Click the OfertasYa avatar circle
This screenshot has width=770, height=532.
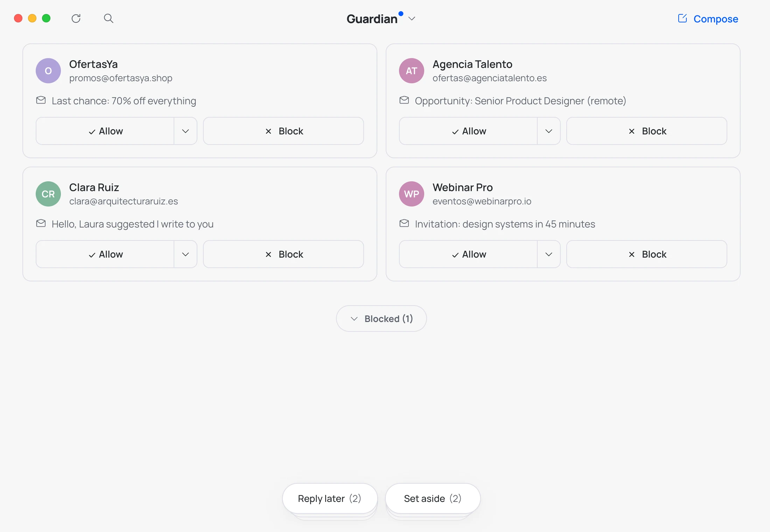[x=48, y=71]
